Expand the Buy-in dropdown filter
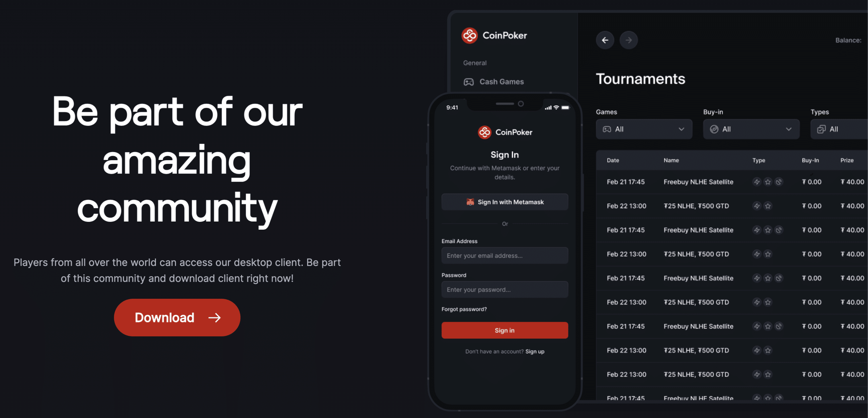The width and height of the screenshot is (868, 418). point(751,129)
